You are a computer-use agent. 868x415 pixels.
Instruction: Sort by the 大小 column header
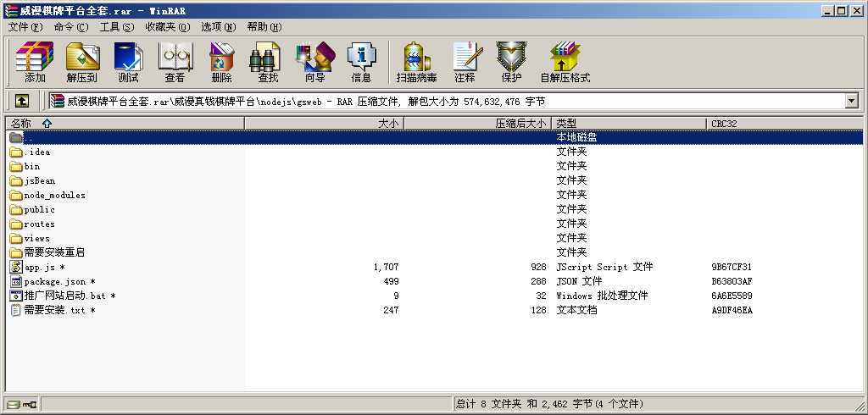click(x=325, y=124)
